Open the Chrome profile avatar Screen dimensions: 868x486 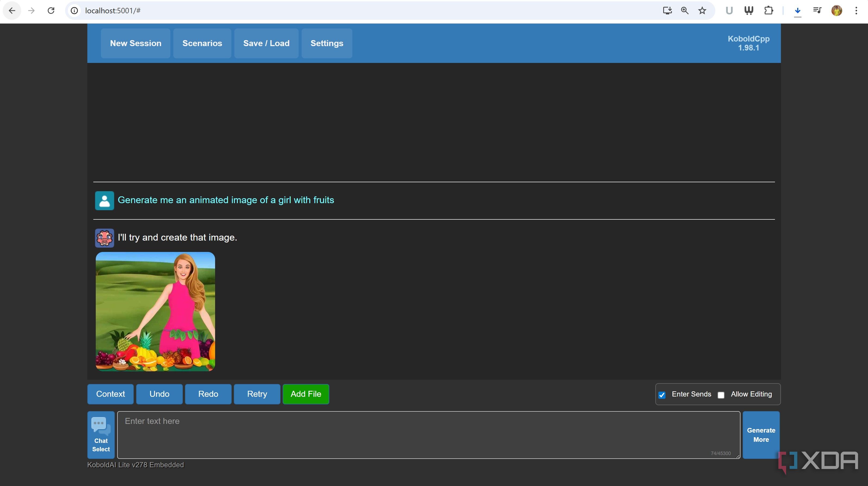(837, 11)
